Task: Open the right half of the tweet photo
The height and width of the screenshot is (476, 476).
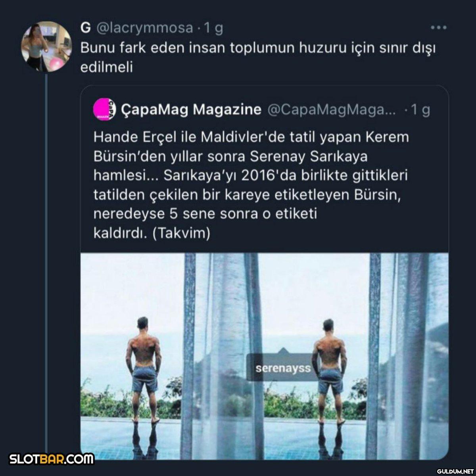Action: pyautogui.click(x=357, y=356)
